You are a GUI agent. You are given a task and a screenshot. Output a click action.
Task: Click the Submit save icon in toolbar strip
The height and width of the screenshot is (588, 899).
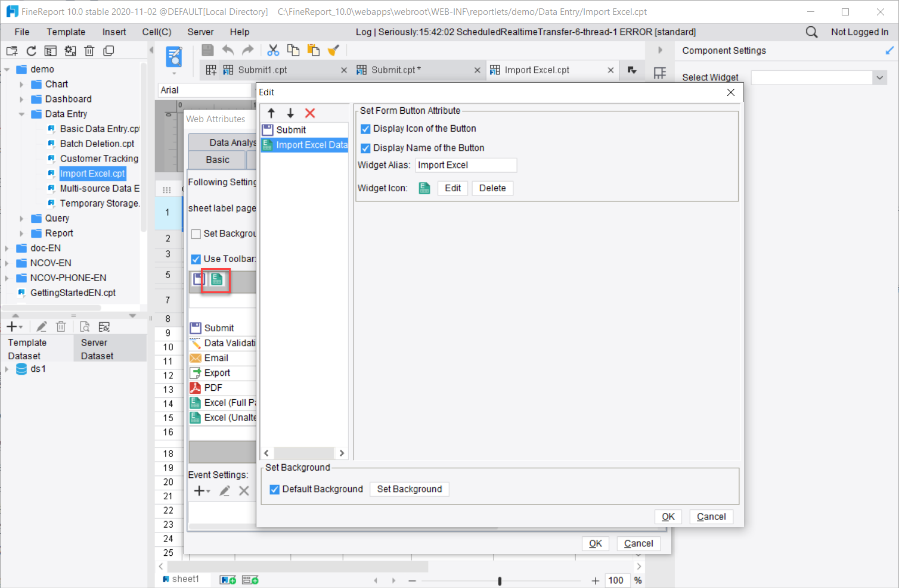(199, 279)
